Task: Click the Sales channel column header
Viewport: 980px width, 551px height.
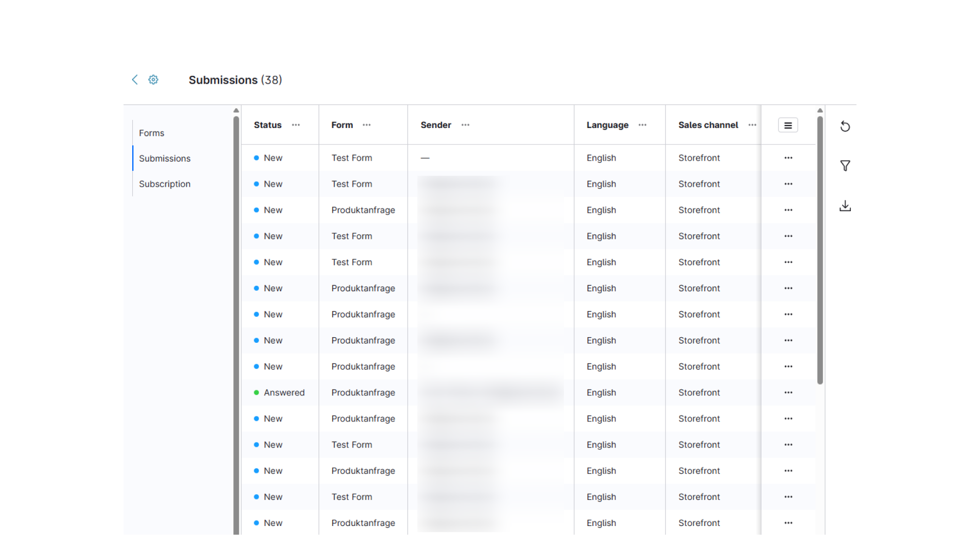Action: click(x=708, y=125)
